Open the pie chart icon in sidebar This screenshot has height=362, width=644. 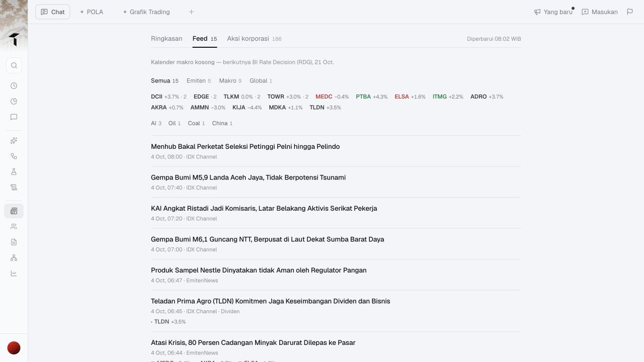coord(14,102)
